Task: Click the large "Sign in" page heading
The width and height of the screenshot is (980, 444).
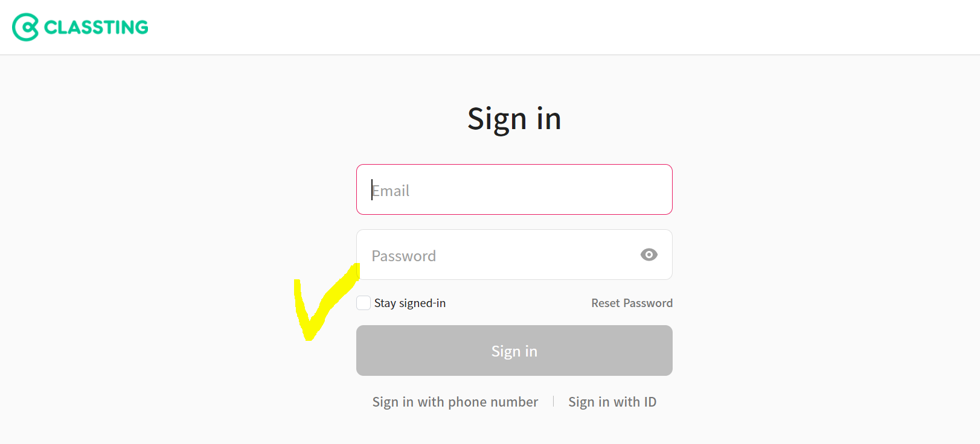Action: click(514, 119)
